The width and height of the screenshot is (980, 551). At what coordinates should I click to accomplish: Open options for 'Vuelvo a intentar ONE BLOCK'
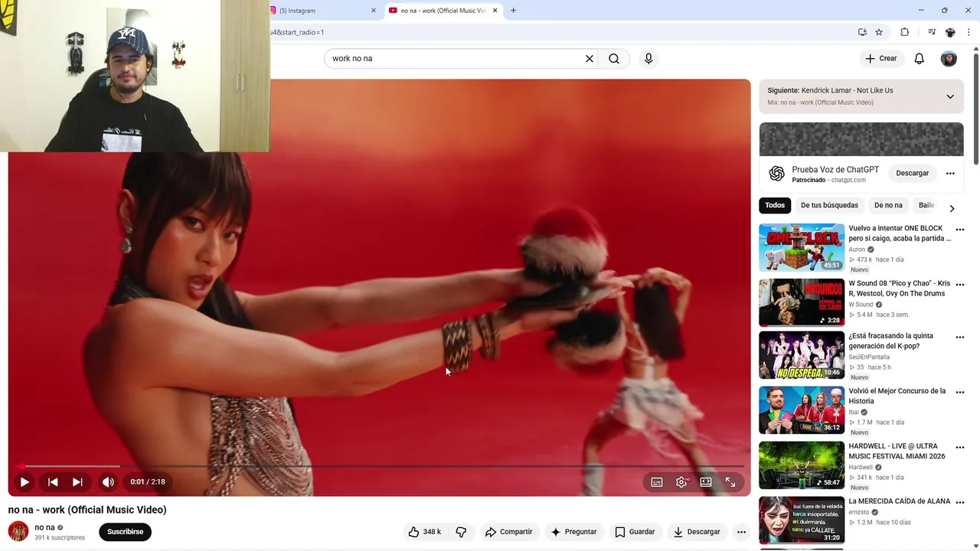pos(959,230)
